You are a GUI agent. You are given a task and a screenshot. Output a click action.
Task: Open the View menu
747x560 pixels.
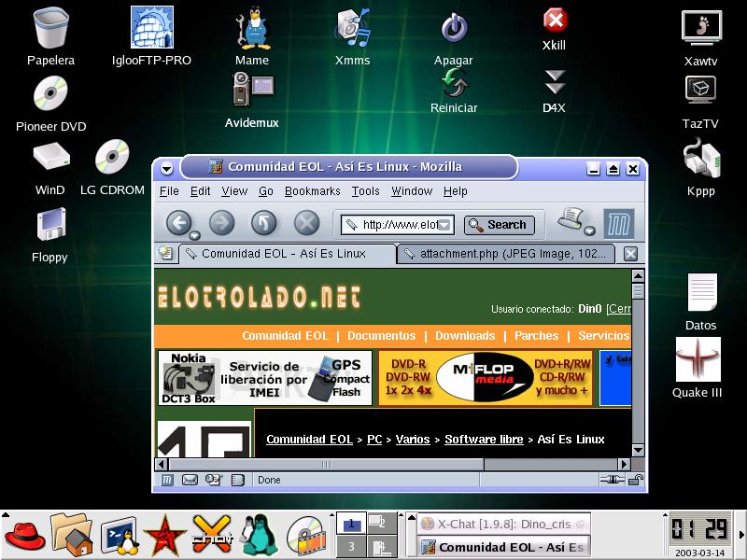pyautogui.click(x=234, y=191)
